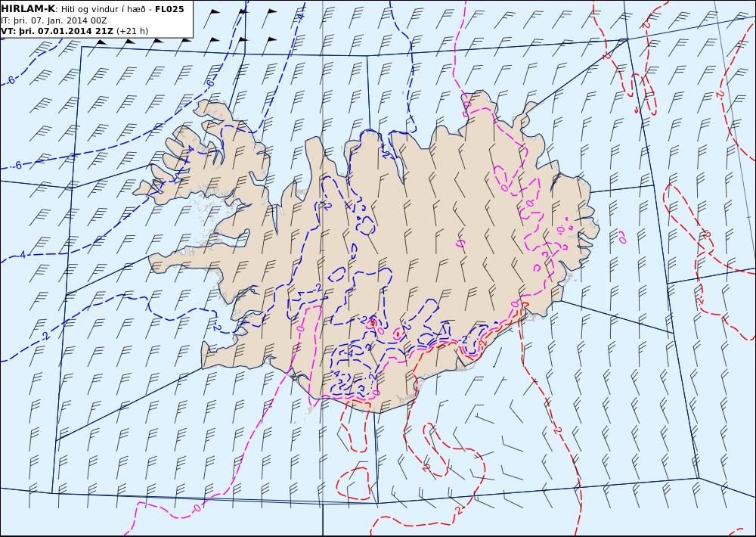Click the 'Hiti og vindur í hæð' caption
Viewport: 756px width, 537px height.
pyautogui.click(x=103, y=10)
